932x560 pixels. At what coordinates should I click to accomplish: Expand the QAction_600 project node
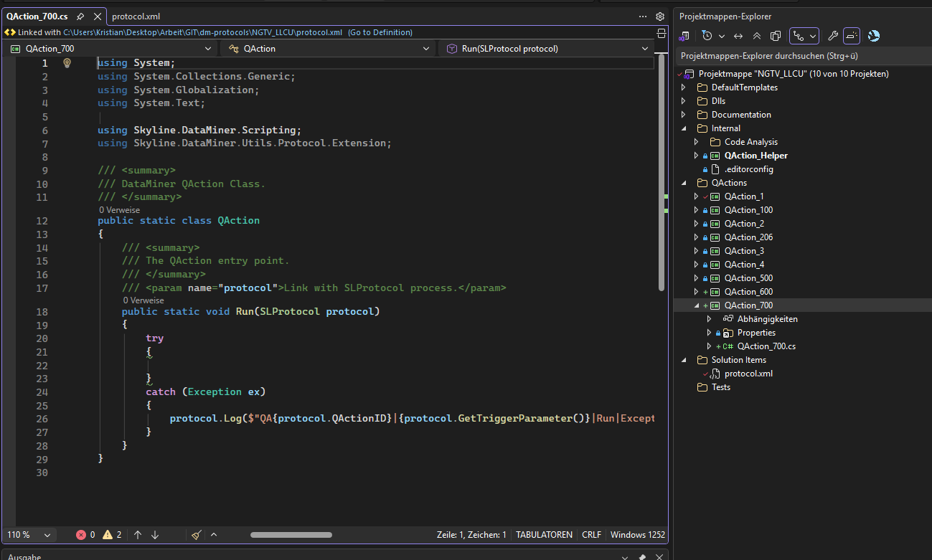[695, 292]
